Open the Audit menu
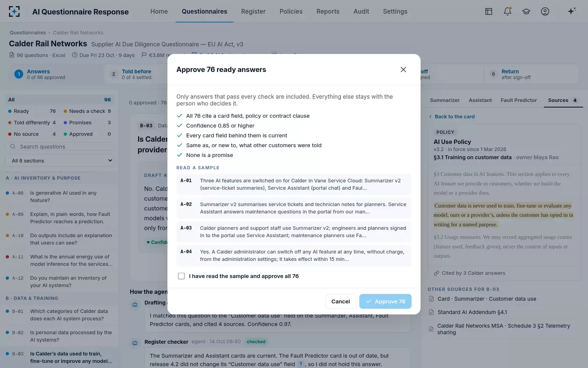Screen dimensions: 588x368 [361, 11]
